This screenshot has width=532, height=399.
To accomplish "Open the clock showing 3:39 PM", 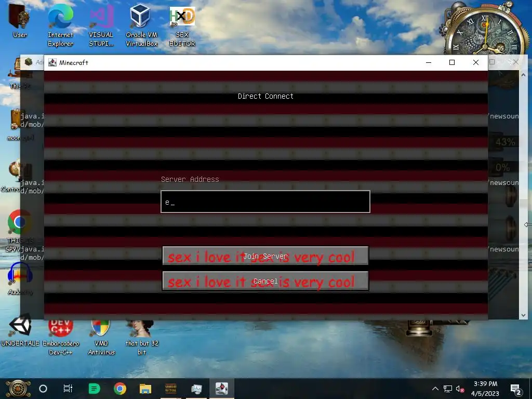I will (x=485, y=389).
